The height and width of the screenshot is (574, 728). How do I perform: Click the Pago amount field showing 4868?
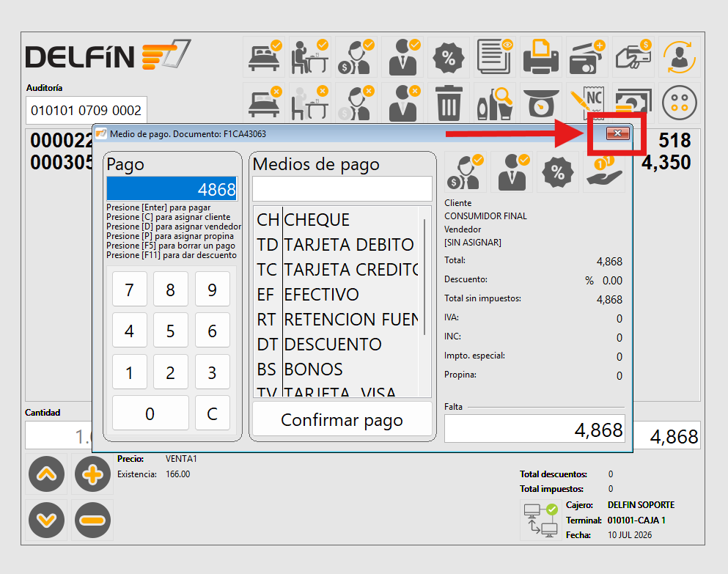coord(172,188)
